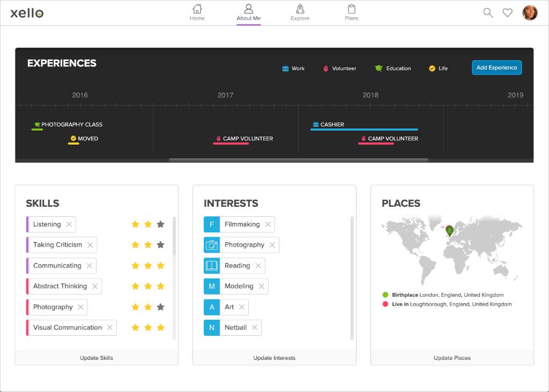Click the search magnifier icon
The image size is (549, 392).
click(x=487, y=12)
